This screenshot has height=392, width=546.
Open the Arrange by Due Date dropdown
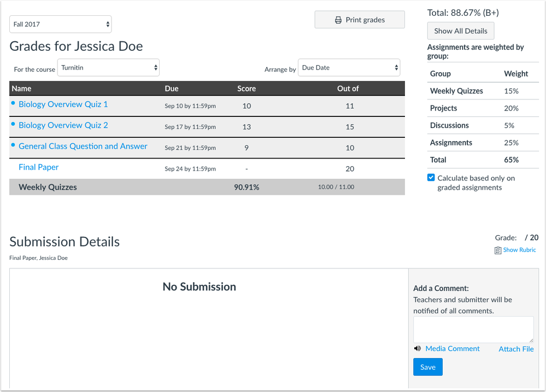349,67
